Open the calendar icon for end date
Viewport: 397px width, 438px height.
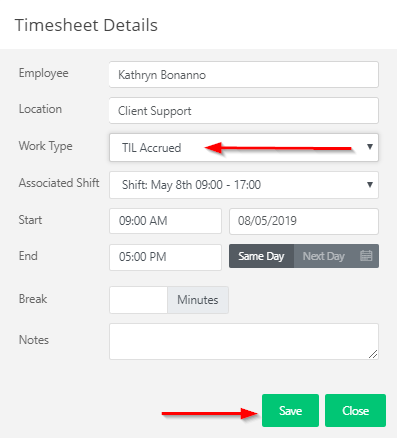pyautogui.click(x=366, y=256)
